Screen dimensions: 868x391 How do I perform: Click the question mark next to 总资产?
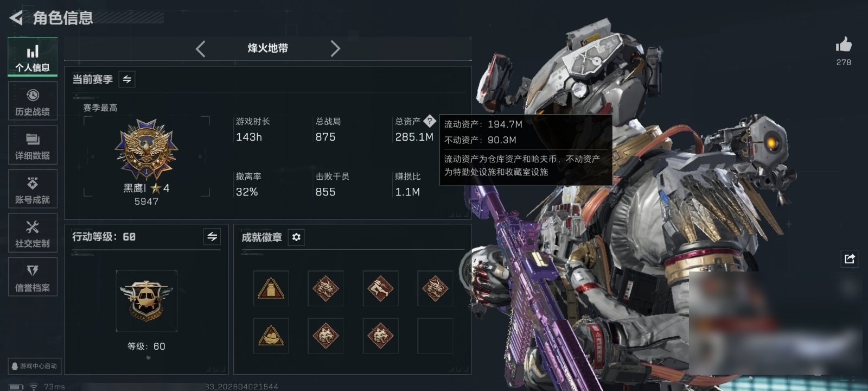(x=429, y=121)
